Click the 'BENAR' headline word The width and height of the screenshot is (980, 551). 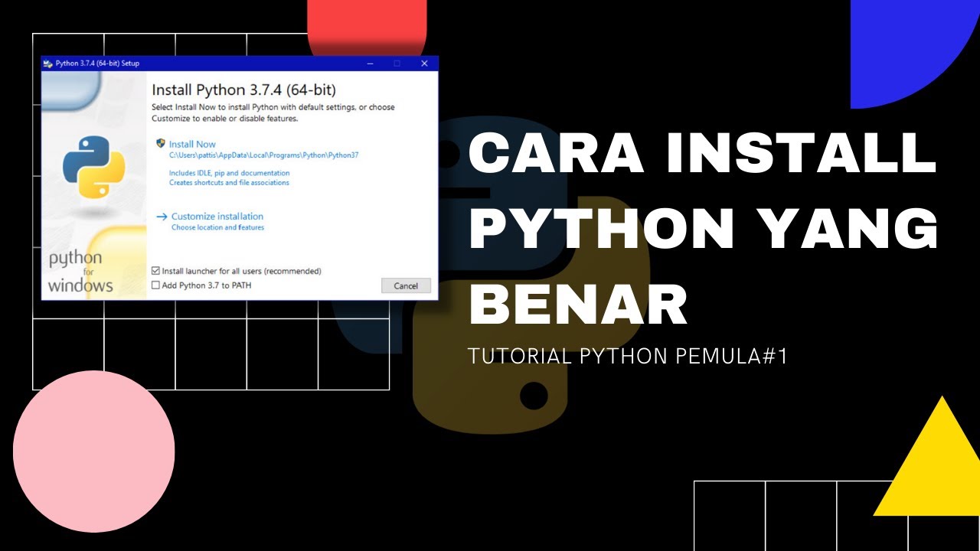point(578,303)
